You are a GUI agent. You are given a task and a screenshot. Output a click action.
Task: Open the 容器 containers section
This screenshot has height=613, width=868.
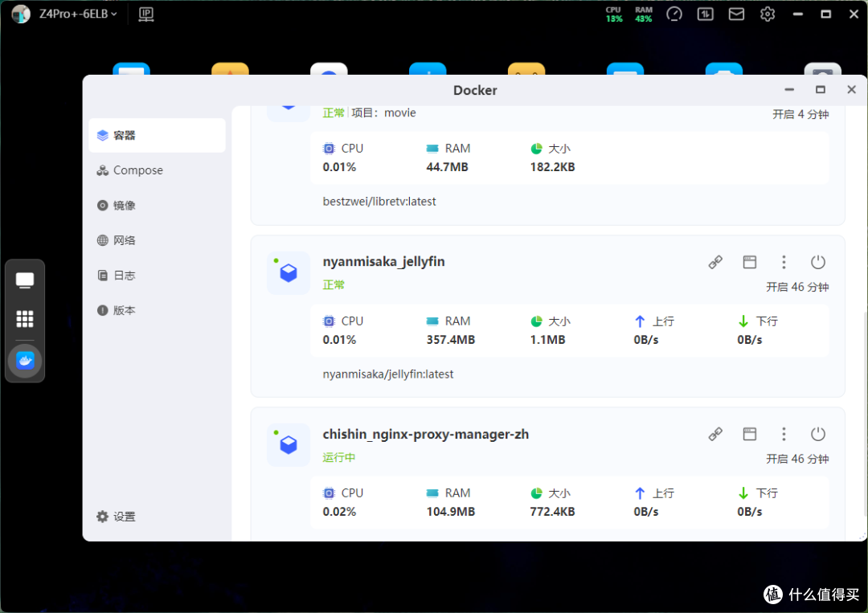coord(157,136)
